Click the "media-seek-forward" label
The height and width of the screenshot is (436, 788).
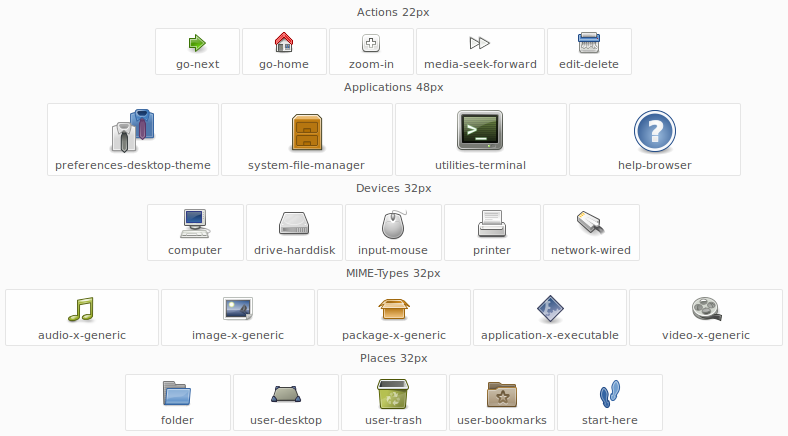(480, 64)
